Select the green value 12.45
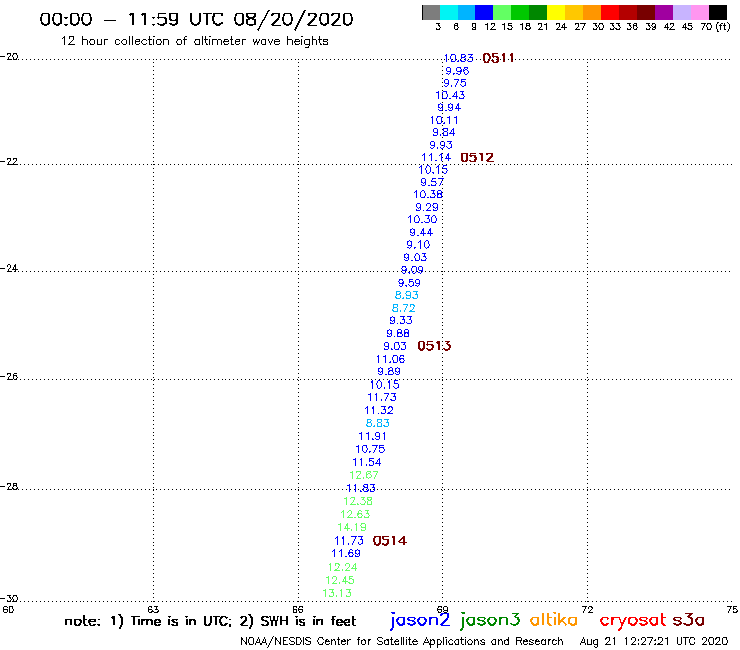Screen dimensions: 740x650 pyautogui.click(x=340, y=580)
